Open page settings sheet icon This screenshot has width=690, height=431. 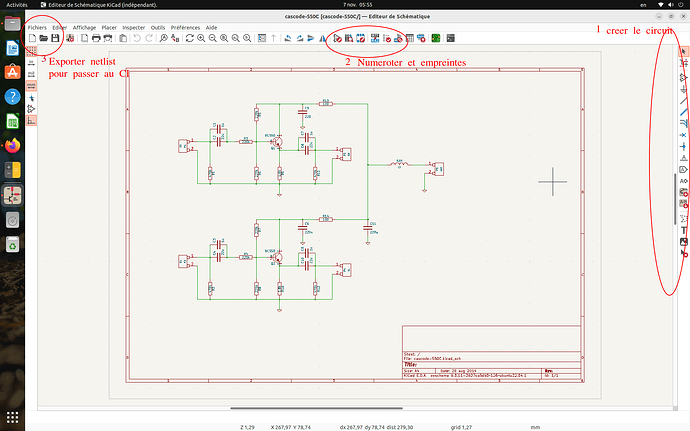click(x=84, y=38)
